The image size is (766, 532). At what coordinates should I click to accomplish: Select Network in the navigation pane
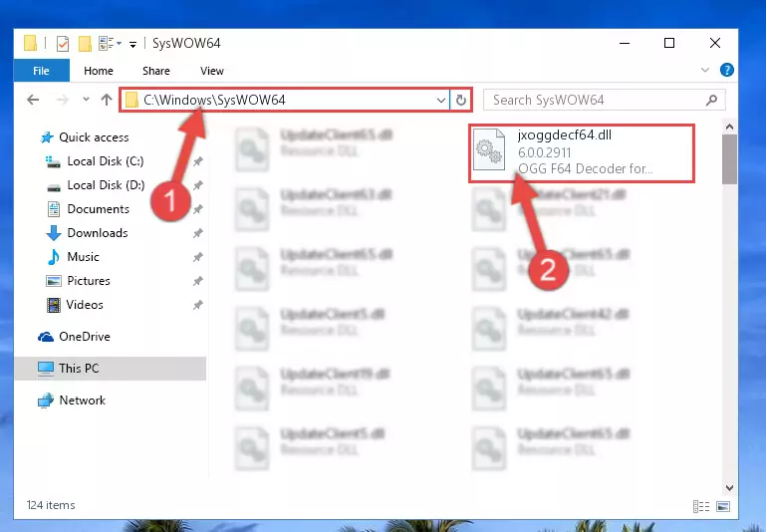(82, 400)
